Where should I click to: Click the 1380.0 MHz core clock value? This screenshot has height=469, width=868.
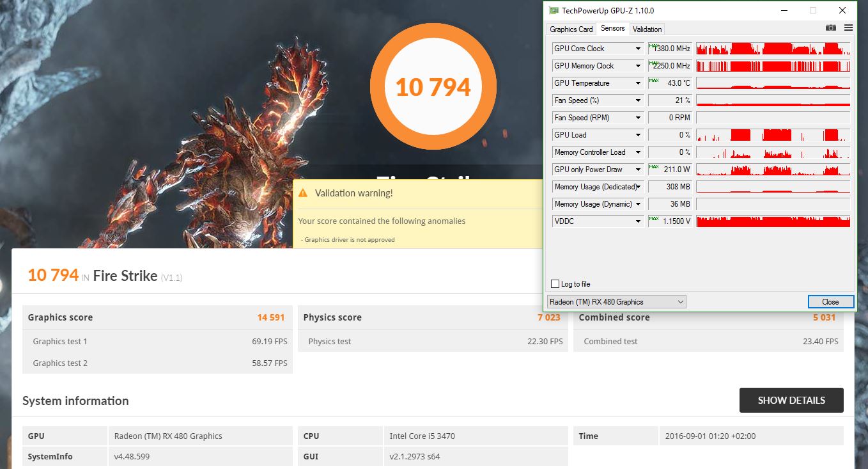click(x=670, y=49)
